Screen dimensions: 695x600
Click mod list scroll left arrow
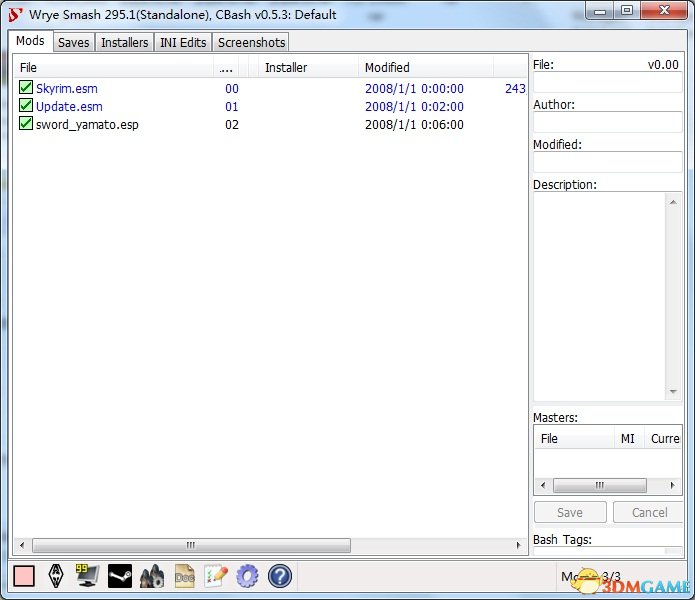coord(22,545)
